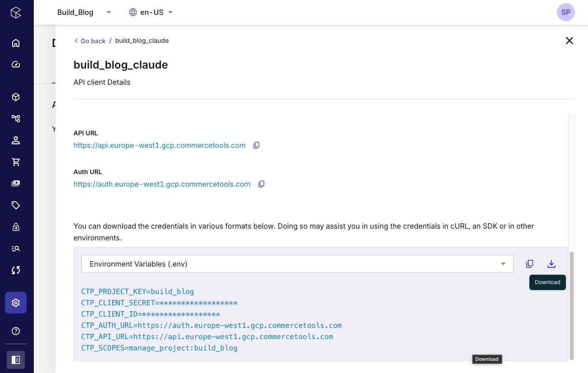The image size is (588, 373).
Task: Toggle the sidebar expand/collapse icon
Action: [16, 360]
